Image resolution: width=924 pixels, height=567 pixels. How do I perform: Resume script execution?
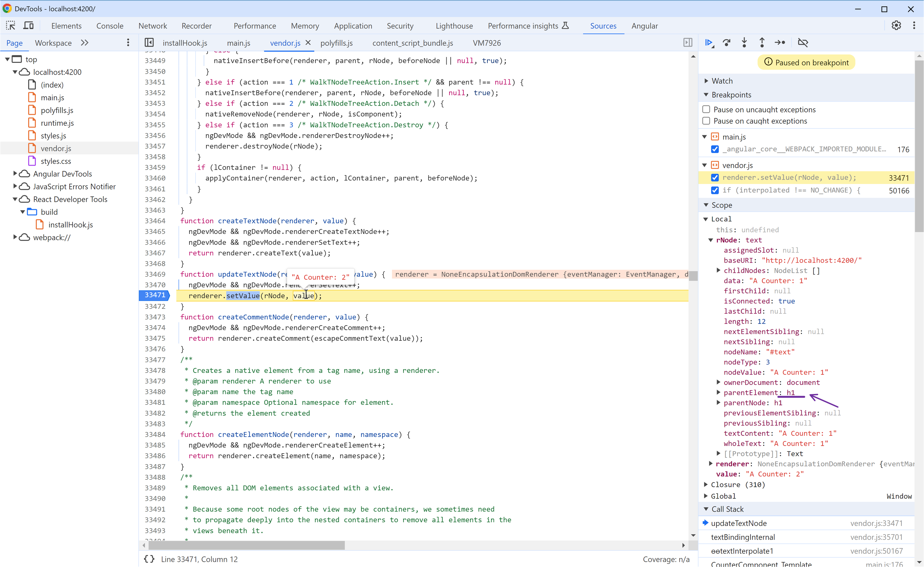pos(709,43)
